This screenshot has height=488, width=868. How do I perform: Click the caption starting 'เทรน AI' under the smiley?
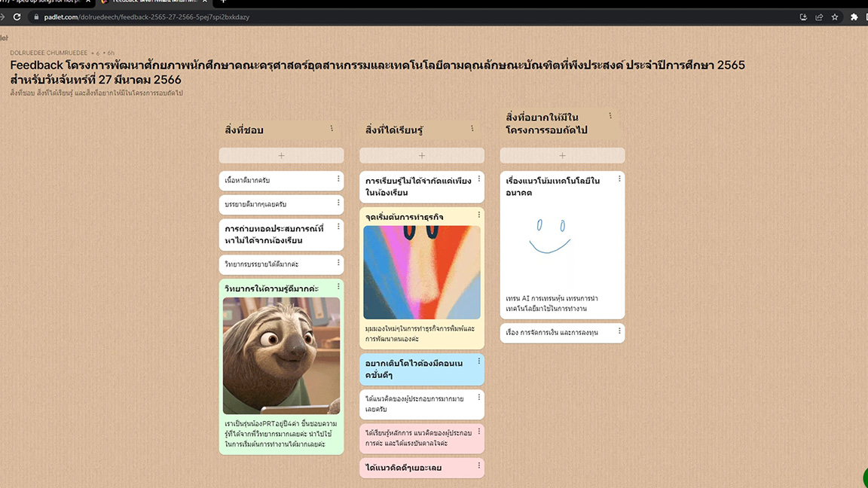552,303
